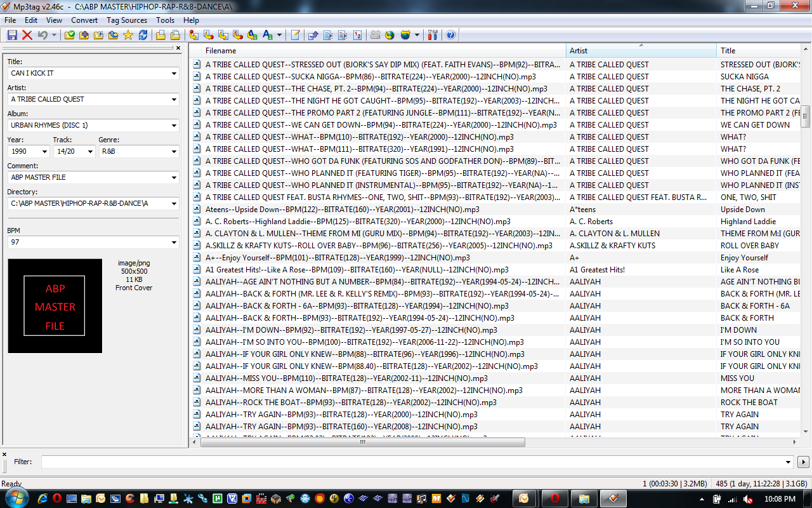Close the tag panel with its X
Viewport: 812px width, 508px height.
(x=178, y=48)
